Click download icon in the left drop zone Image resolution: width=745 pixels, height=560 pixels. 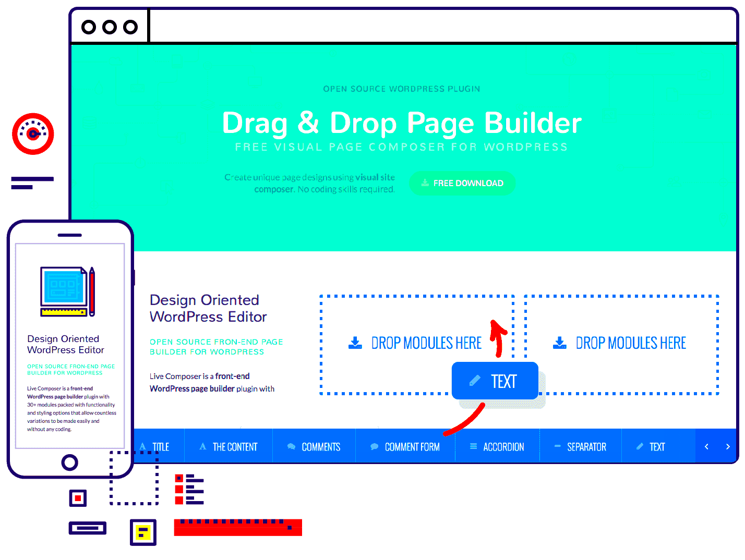tap(355, 343)
